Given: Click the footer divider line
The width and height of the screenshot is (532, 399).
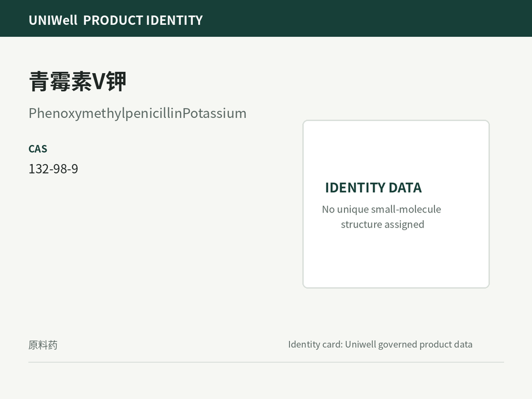Looking at the screenshot, I should [x=266, y=362].
